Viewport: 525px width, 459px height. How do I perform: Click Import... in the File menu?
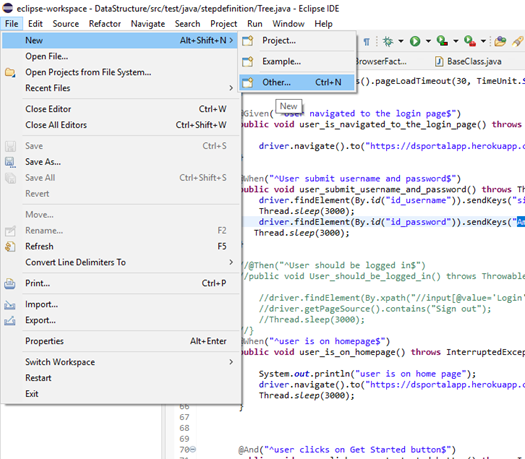(122, 304)
